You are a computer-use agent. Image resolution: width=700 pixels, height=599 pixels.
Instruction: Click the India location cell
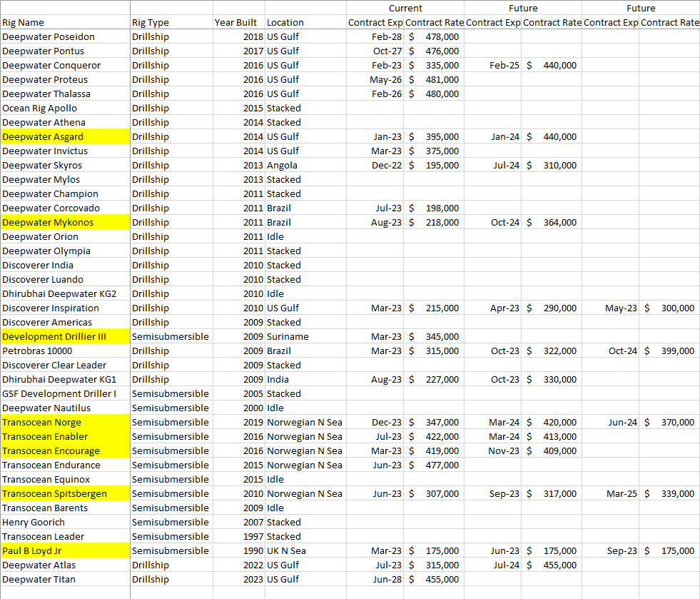tap(305, 380)
